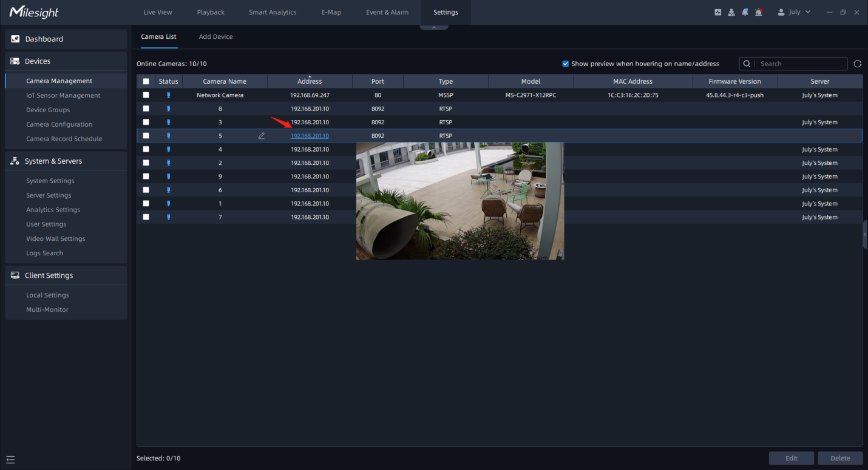Collapse the top navigation bar chevron
This screenshot has width=868, height=470.
click(x=434, y=27)
